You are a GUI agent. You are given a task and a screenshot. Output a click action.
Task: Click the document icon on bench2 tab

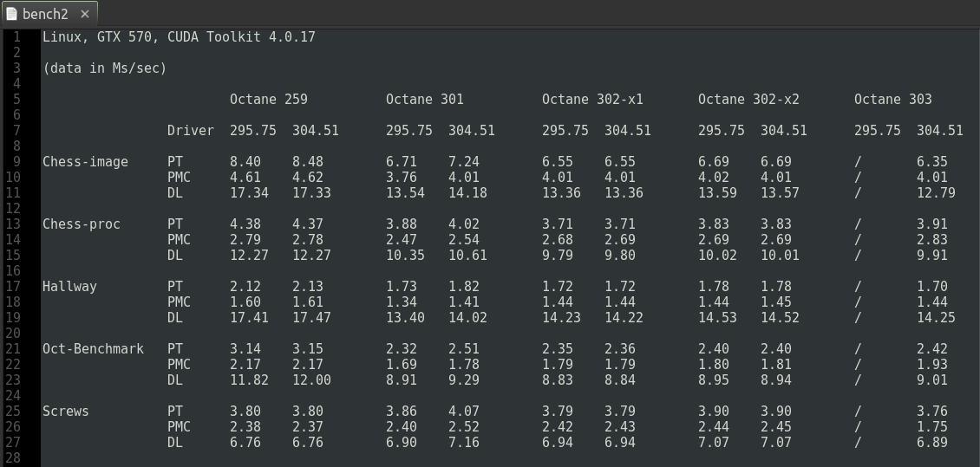point(11,14)
